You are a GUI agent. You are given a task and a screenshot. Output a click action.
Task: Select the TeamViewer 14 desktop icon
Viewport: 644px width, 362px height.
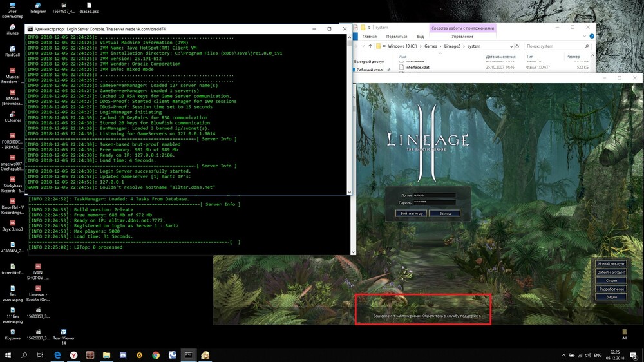coord(63,335)
